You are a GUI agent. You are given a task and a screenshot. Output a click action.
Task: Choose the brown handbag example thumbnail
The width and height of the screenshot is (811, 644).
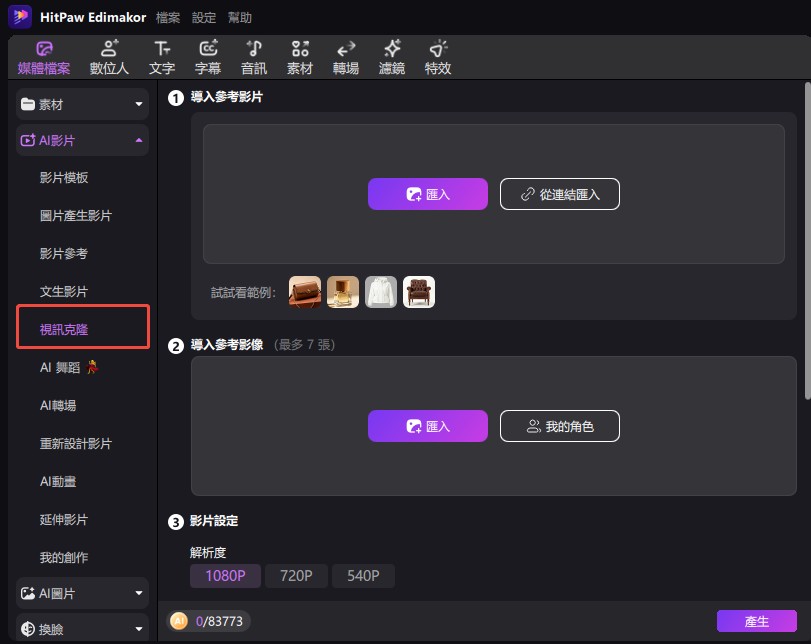[x=305, y=292]
